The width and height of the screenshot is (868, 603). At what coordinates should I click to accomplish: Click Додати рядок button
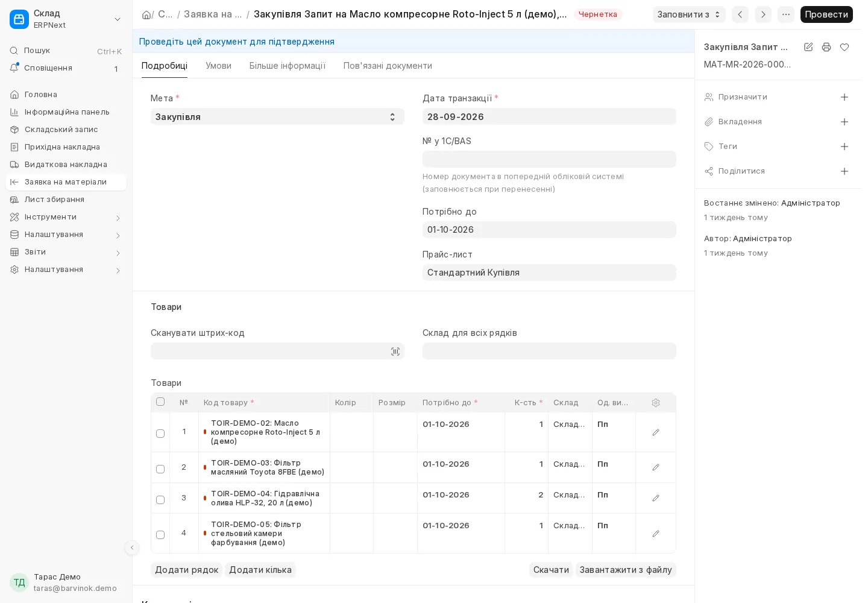[x=187, y=570]
